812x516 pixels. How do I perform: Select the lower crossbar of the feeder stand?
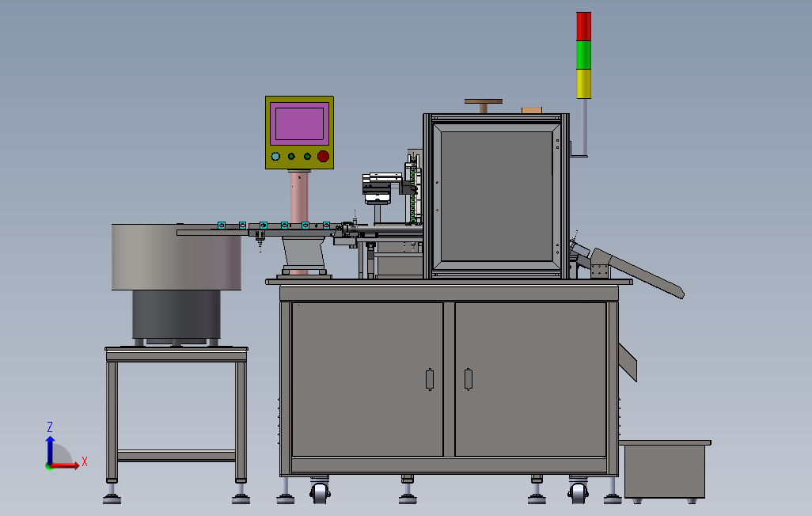pyautogui.click(x=176, y=456)
